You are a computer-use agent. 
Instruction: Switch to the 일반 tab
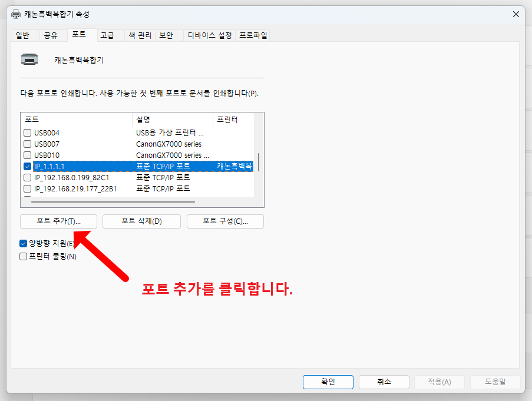[x=25, y=35]
